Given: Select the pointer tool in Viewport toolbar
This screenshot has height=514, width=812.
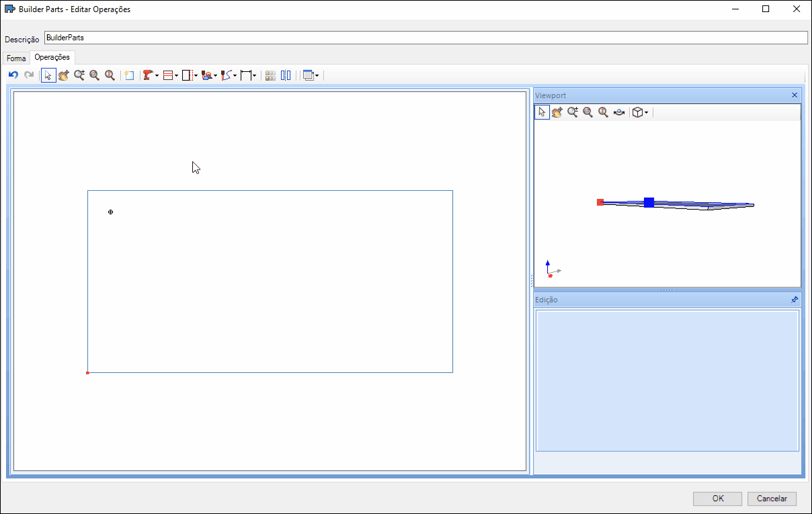Looking at the screenshot, I should coord(542,112).
